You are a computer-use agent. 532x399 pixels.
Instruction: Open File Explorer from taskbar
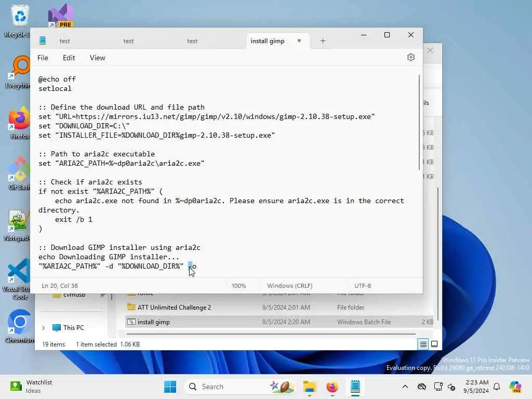pyautogui.click(x=310, y=387)
